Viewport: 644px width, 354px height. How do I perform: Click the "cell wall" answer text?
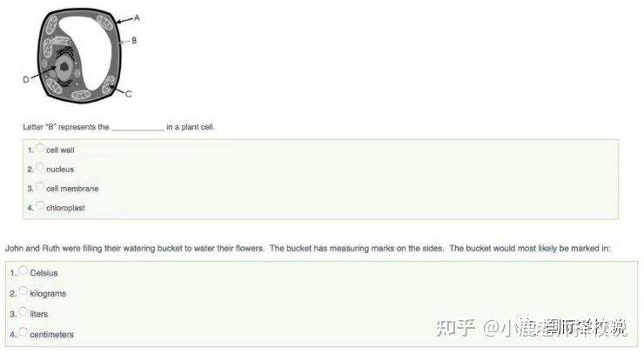[60, 150]
